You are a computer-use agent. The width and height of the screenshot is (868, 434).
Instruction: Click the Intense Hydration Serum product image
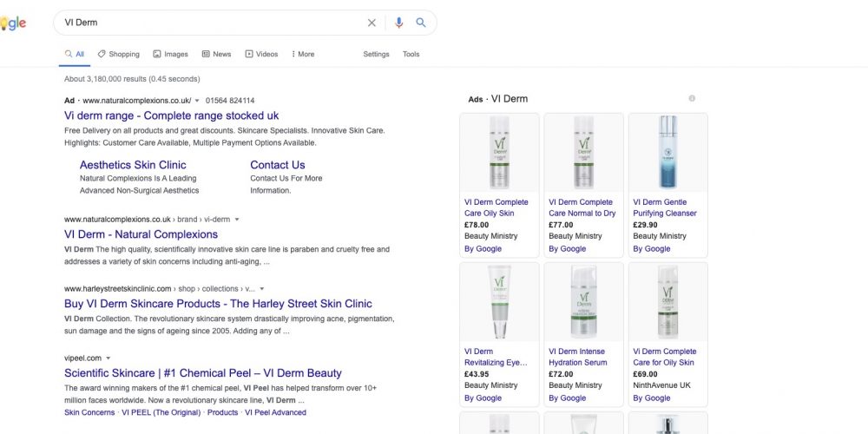(583, 302)
